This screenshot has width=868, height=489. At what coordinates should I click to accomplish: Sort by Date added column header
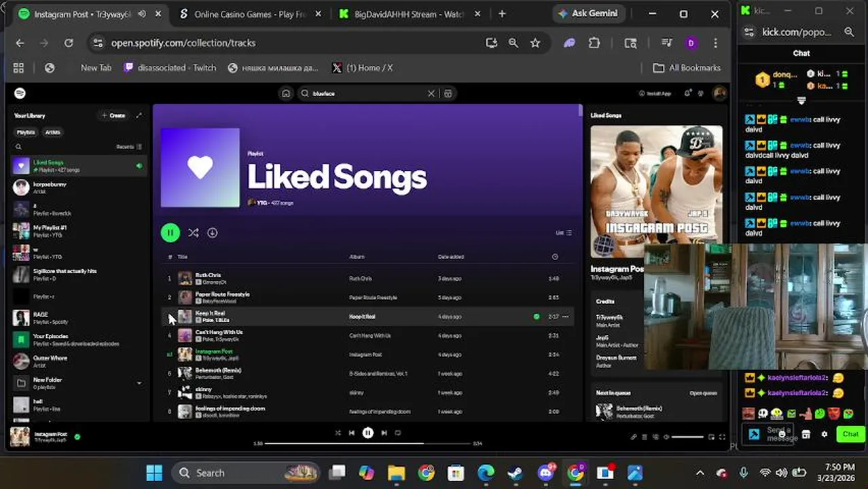(x=451, y=257)
